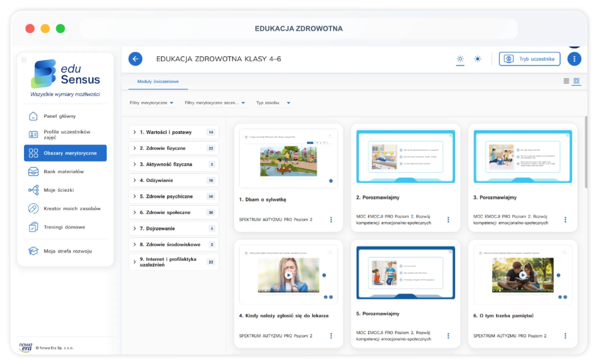Collapse the sidebar using the top-left icon
598x364 pixels.
point(24,60)
